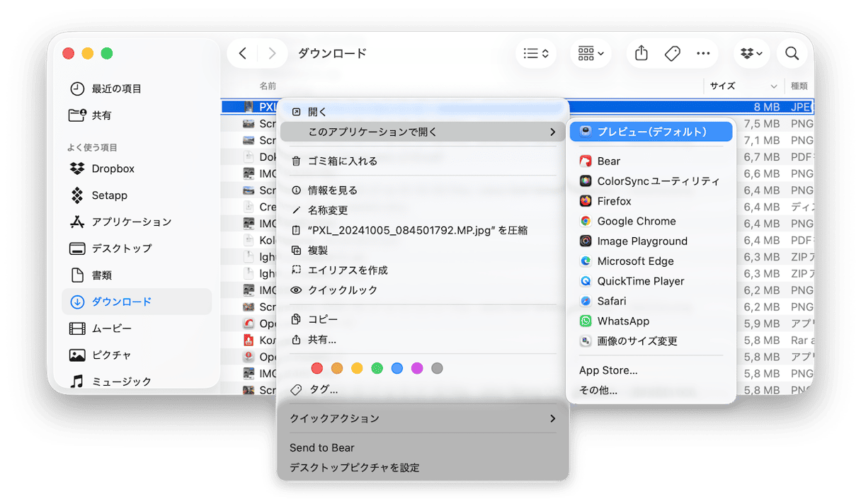Apply the gray tag color
This screenshot has height=504, width=861.
coord(438,368)
